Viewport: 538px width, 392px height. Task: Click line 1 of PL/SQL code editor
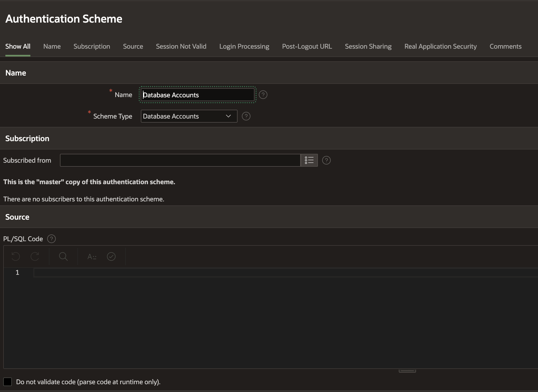tap(286, 273)
